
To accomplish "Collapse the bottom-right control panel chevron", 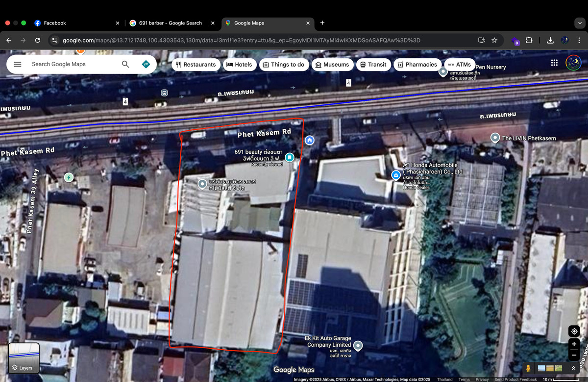I will tap(573, 368).
